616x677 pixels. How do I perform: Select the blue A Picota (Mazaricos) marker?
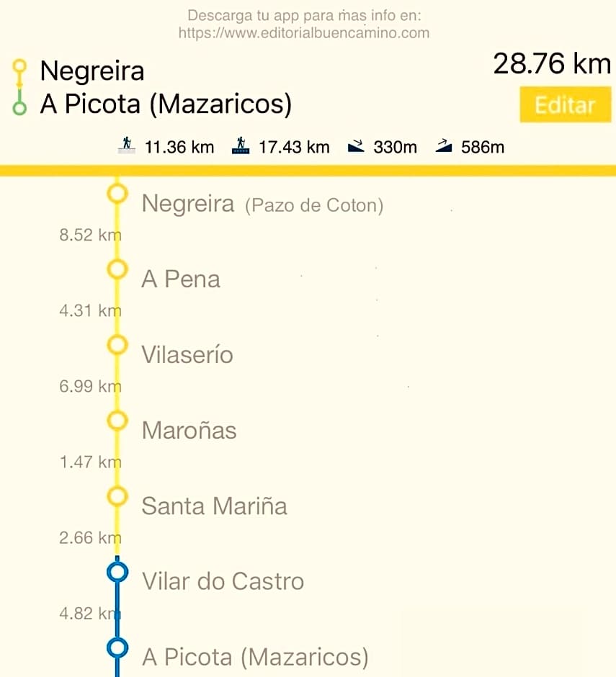coord(117,647)
